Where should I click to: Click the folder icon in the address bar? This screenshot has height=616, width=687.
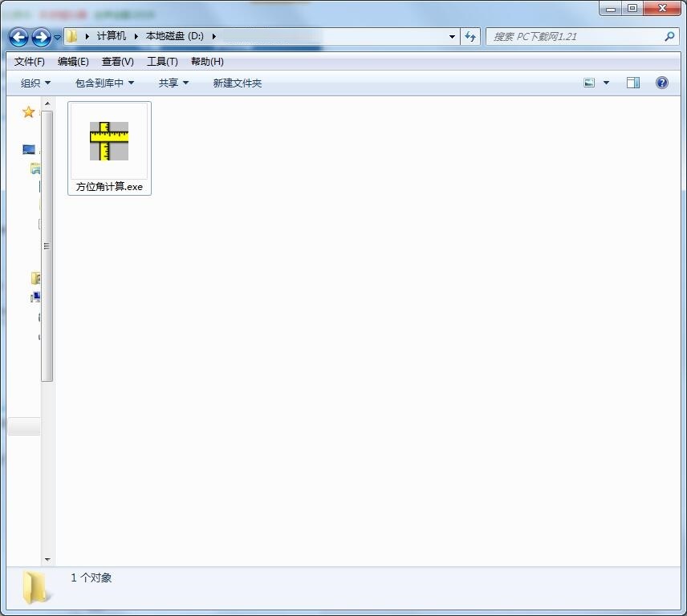click(71, 36)
